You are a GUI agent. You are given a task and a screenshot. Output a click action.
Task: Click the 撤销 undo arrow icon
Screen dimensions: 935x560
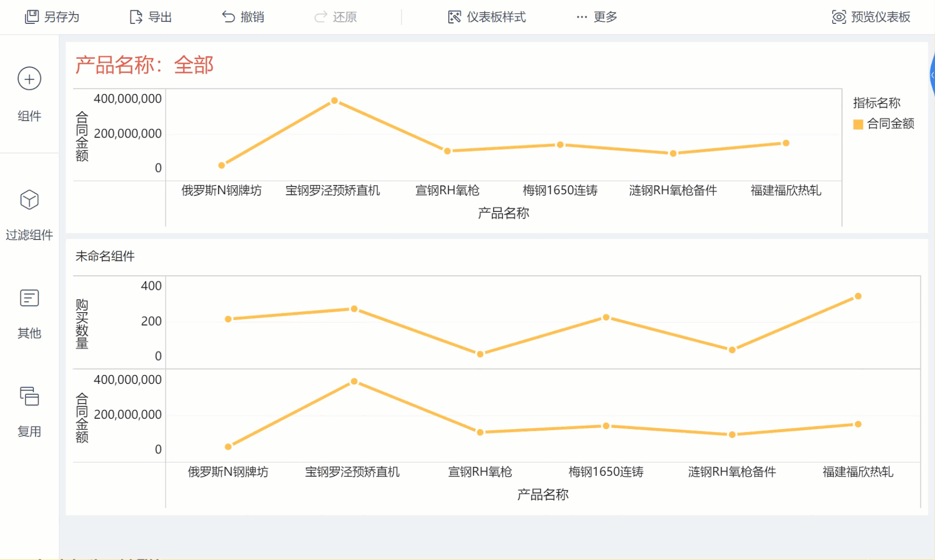click(229, 17)
